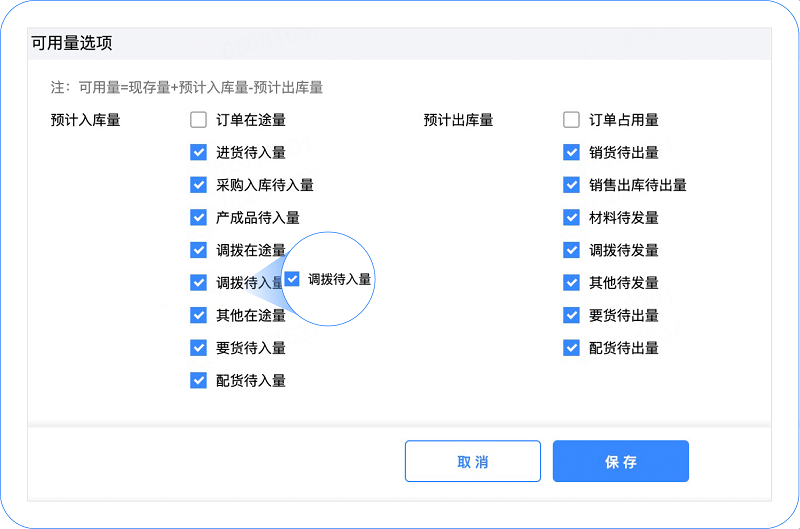Enable the 订单在途量 checkbox

[x=198, y=120]
